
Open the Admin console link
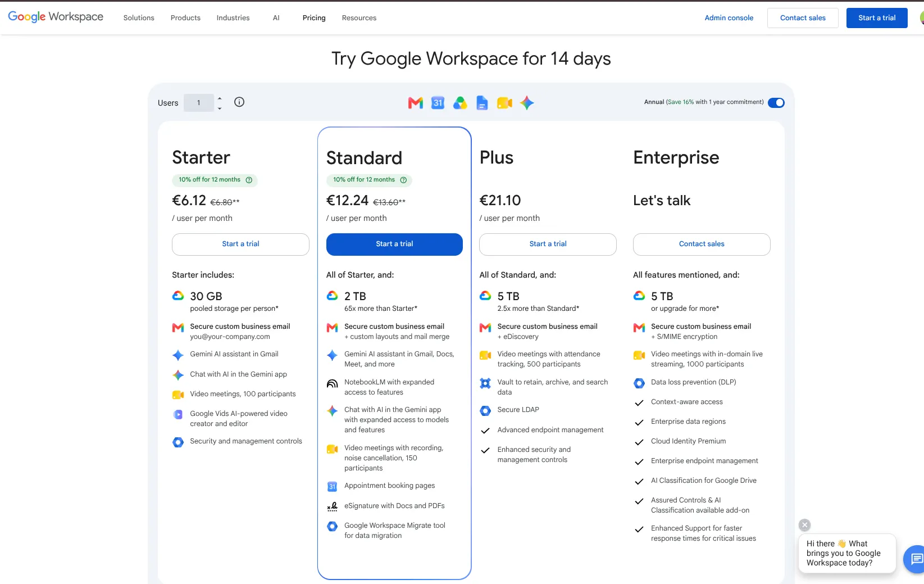coord(729,18)
